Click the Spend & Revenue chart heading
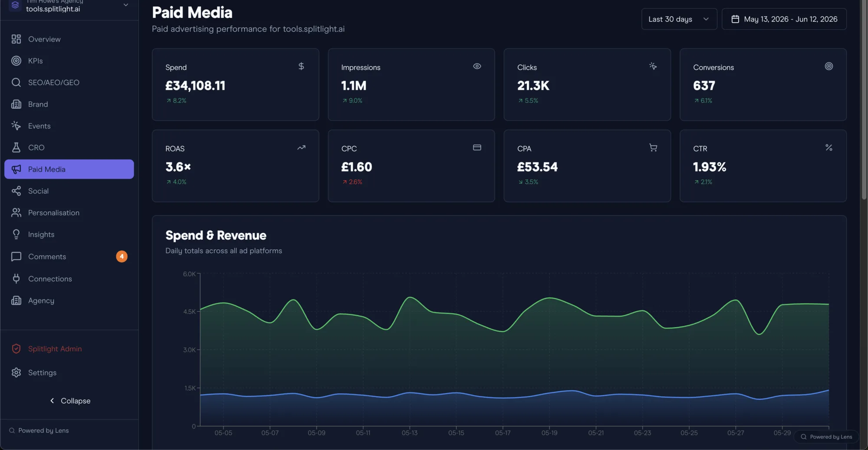 (x=216, y=235)
